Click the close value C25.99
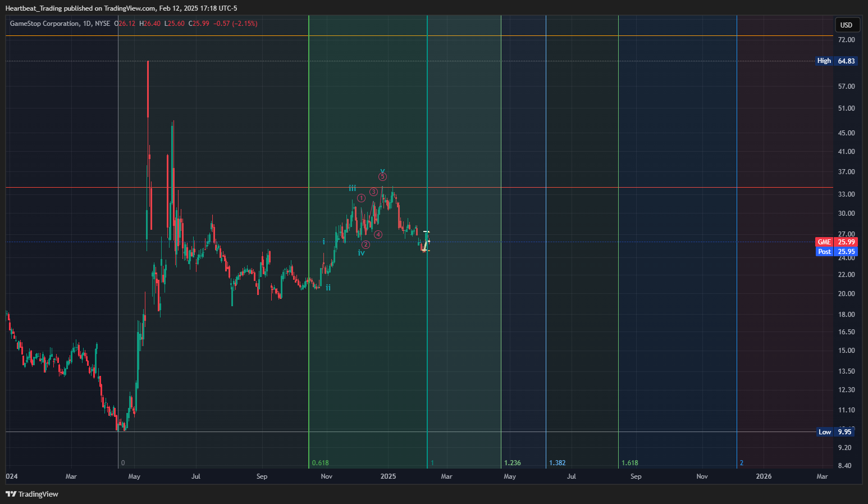This screenshot has height=504, width=868. (199, 24)
